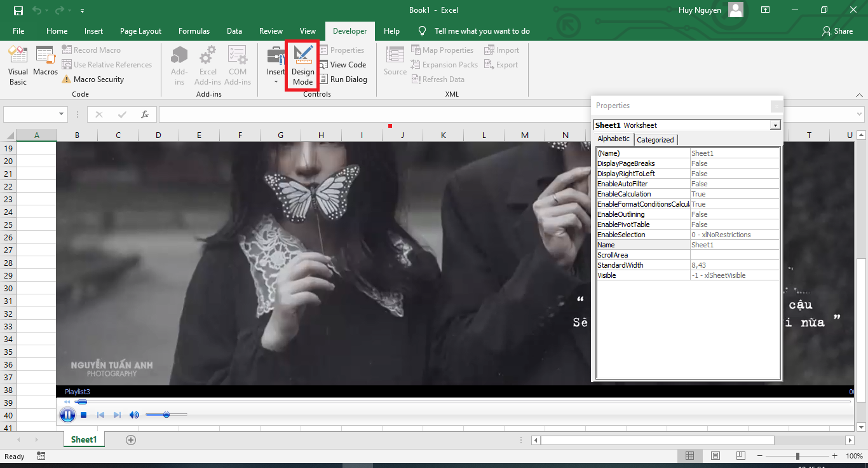Toggle Design Mode off
868x468 pixels.
point(302,65)
